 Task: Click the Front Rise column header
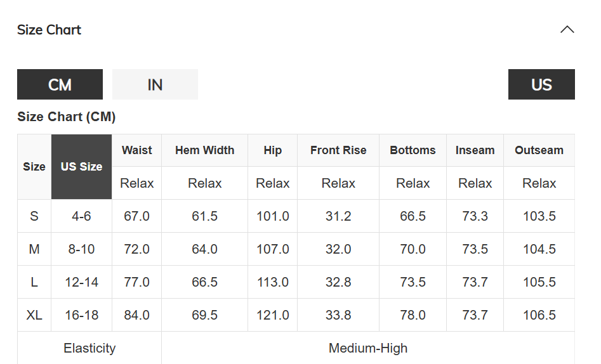click(338, 150)
